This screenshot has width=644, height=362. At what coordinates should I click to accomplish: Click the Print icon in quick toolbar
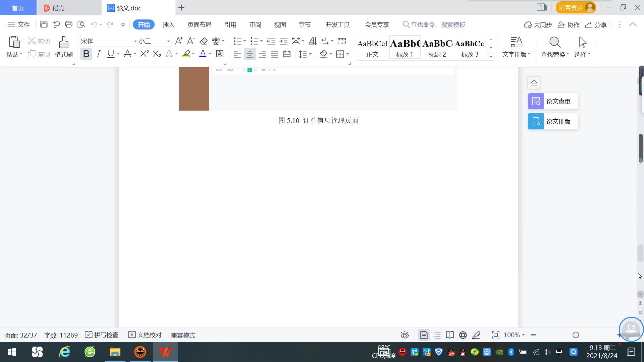point(69,24)
